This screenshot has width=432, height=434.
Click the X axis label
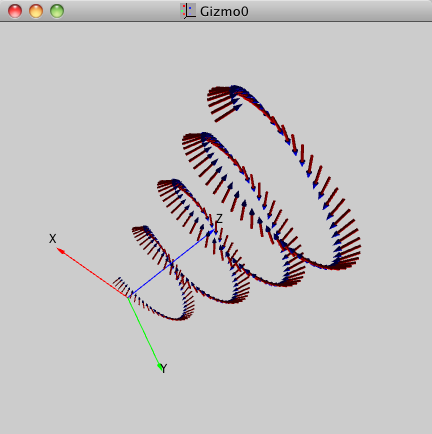click(x=53, y=239)
